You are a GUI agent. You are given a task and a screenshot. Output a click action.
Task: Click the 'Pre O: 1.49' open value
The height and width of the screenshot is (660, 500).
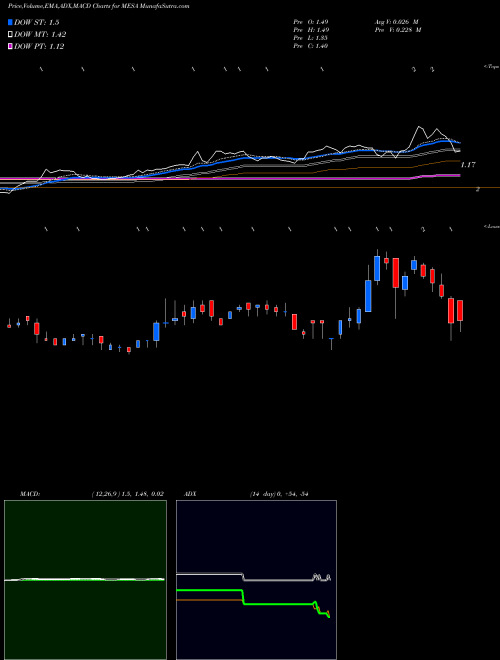coord(311,21)
